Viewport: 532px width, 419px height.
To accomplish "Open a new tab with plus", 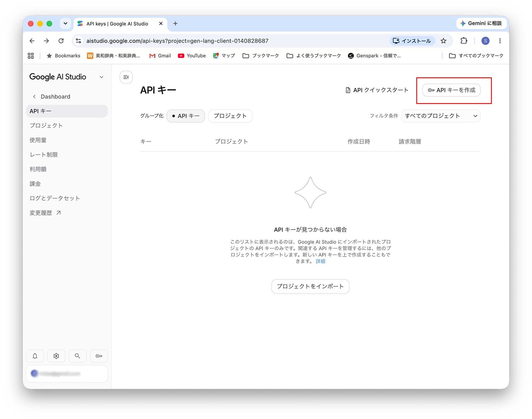I will coord(176,24).
